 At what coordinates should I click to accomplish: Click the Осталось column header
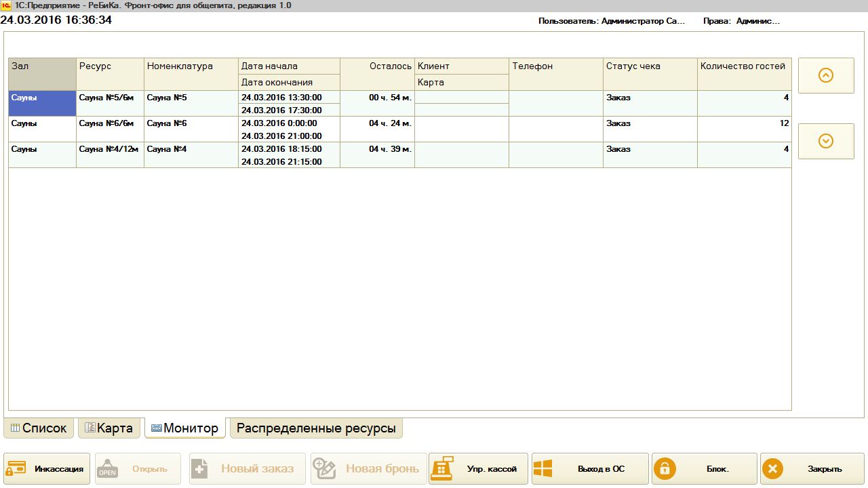point(377,74)
